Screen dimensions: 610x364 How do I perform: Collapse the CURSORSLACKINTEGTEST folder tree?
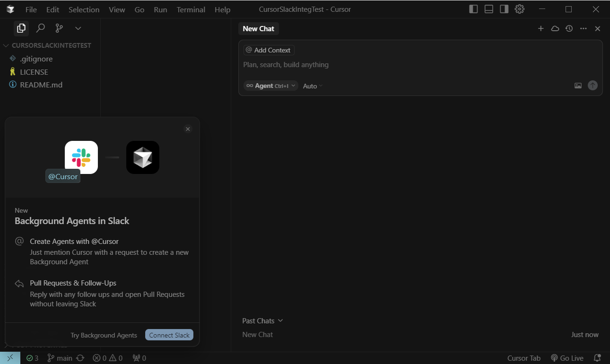click(x=6, y=45)
